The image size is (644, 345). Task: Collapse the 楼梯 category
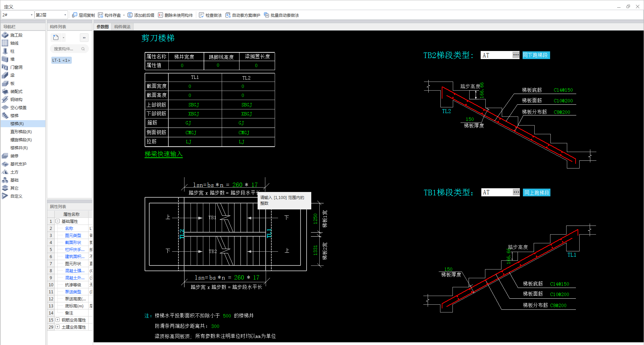[x=14, y=115]
